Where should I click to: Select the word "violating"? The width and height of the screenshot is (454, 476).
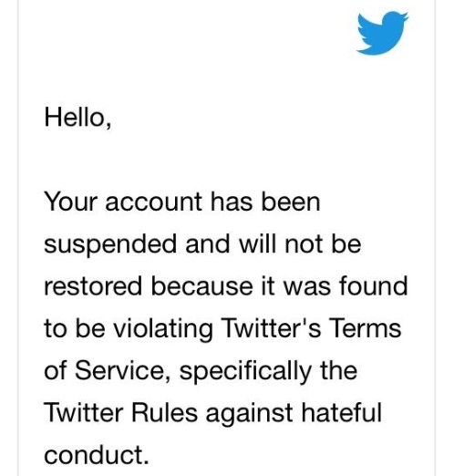coord(163,330)
